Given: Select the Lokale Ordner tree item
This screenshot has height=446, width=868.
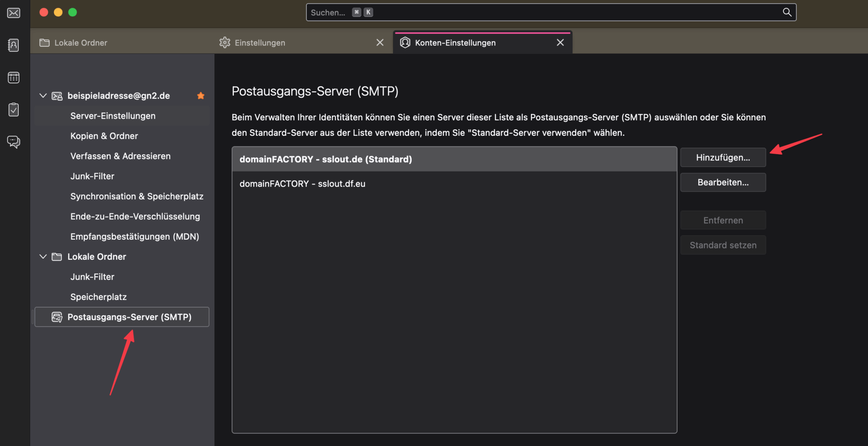Looking at the screenshot, I should point(122,257).
